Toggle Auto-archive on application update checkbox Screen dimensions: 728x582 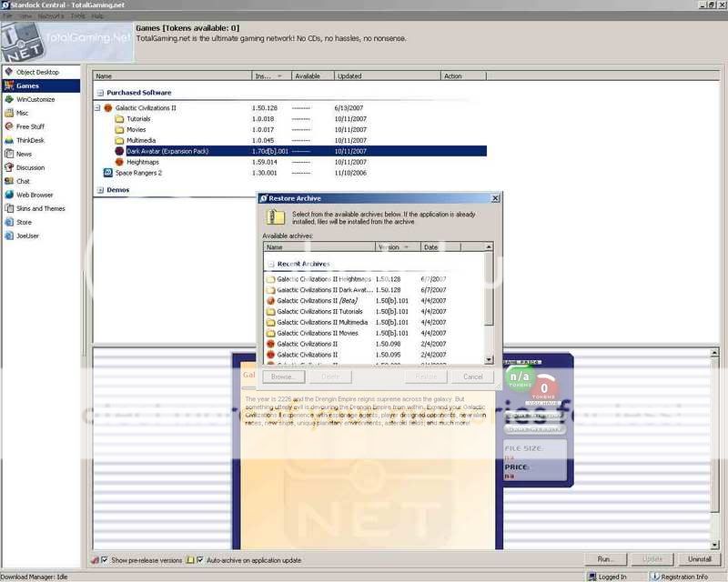click(200, 559)
